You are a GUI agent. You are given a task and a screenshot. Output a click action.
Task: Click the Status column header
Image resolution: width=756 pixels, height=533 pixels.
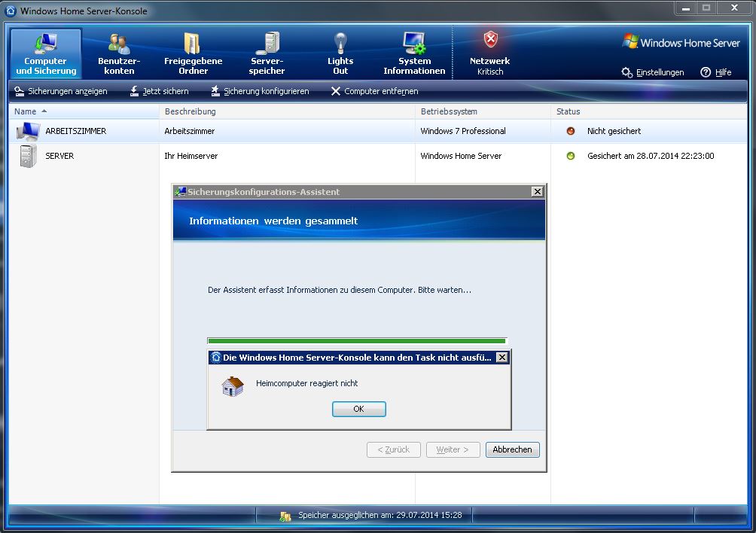coord(649,111)
